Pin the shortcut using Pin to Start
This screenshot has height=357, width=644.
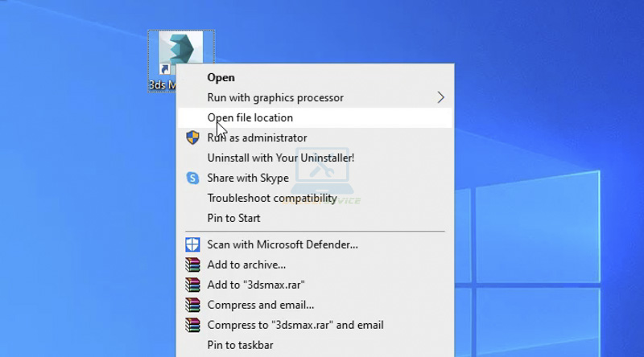click(233, 218)
